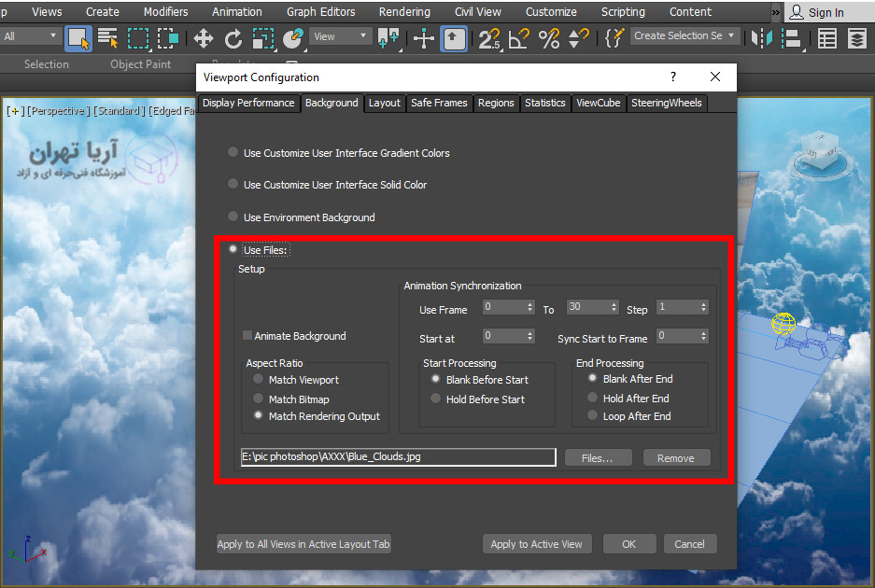Activate the Select and Move tool
875x588 pixels.
(203, 38)
